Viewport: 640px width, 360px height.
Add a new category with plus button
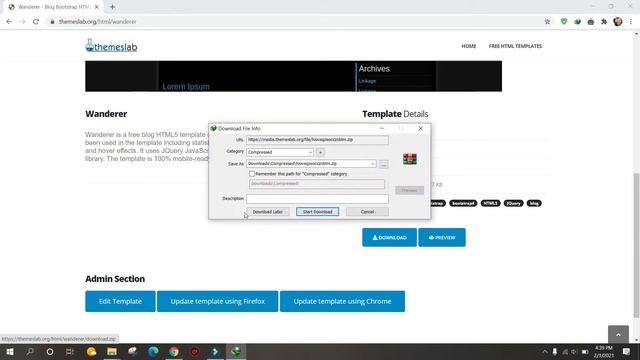(x=320, y=152)
